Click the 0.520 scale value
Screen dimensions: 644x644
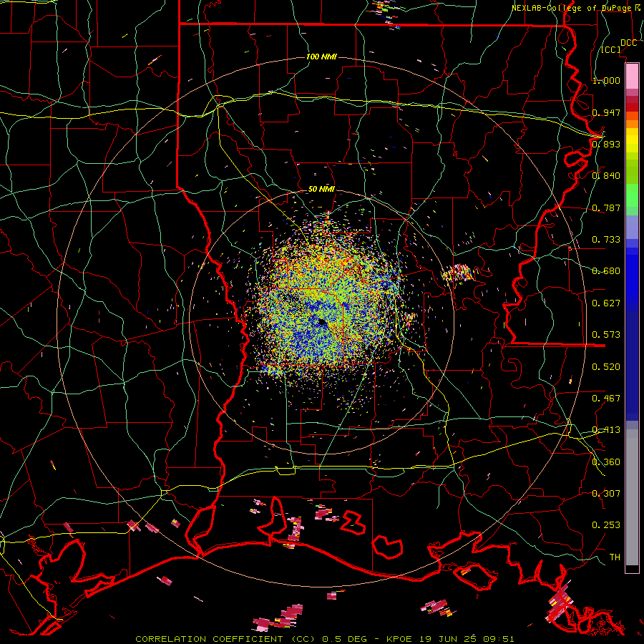606,366
